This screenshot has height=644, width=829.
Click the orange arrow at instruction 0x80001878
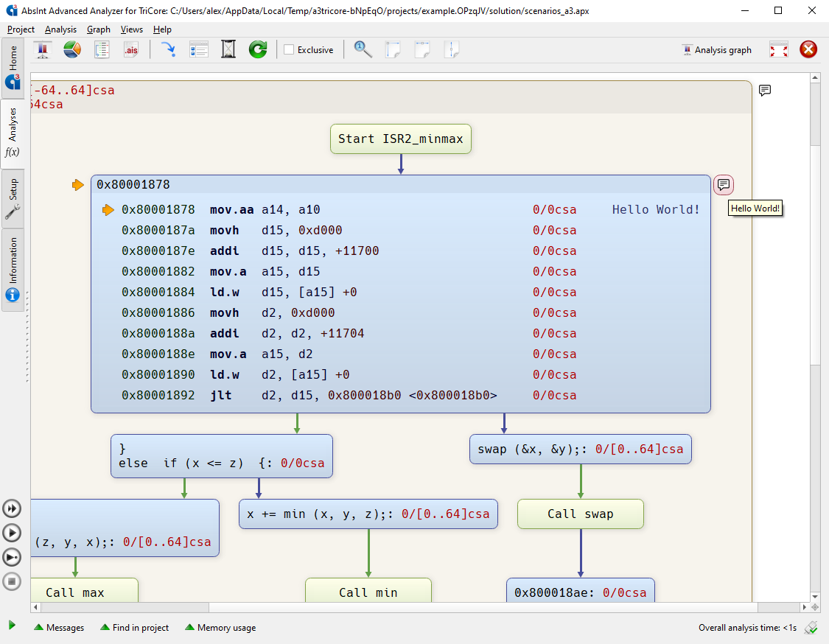click(x=108, y=210)
